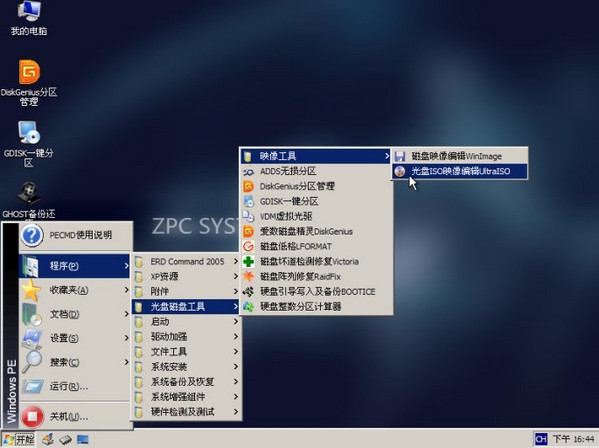This screenshot has width=599, height=448.
Task: Click the green cross Victoria icon
Action: coord(248,262)
